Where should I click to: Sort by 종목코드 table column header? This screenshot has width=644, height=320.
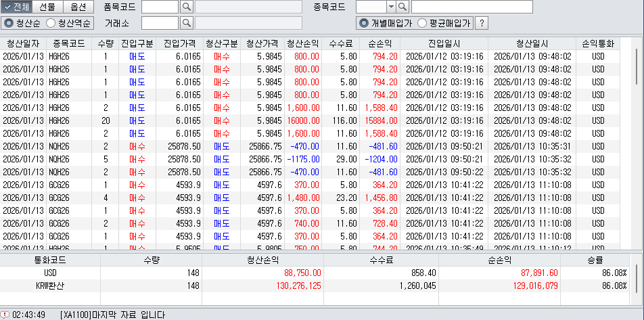(69, 44)
